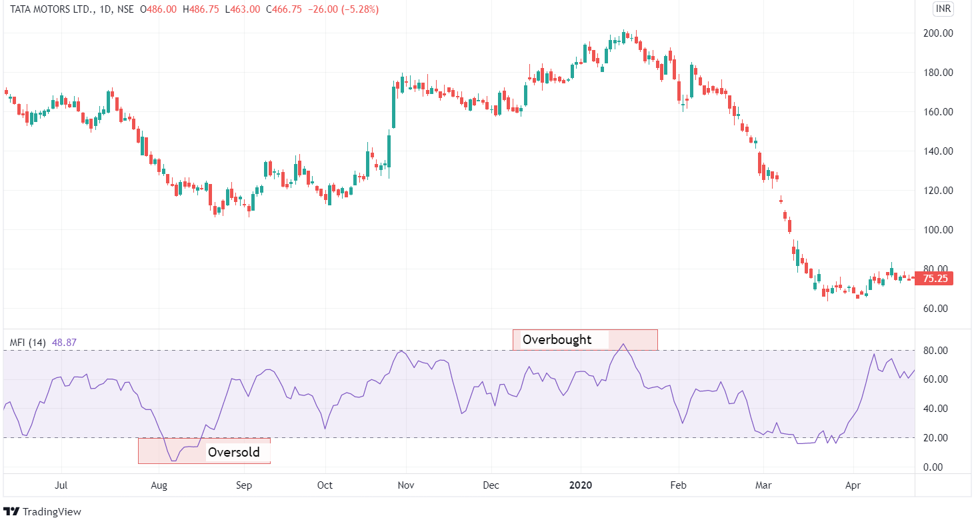Click the 140.00 price axis label
The image size is (980, 526).
[x=939, y=151]
